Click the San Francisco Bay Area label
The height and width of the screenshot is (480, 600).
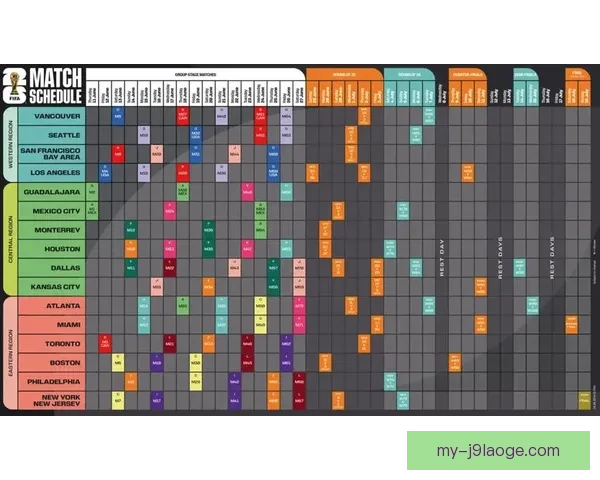click(51, 154)
